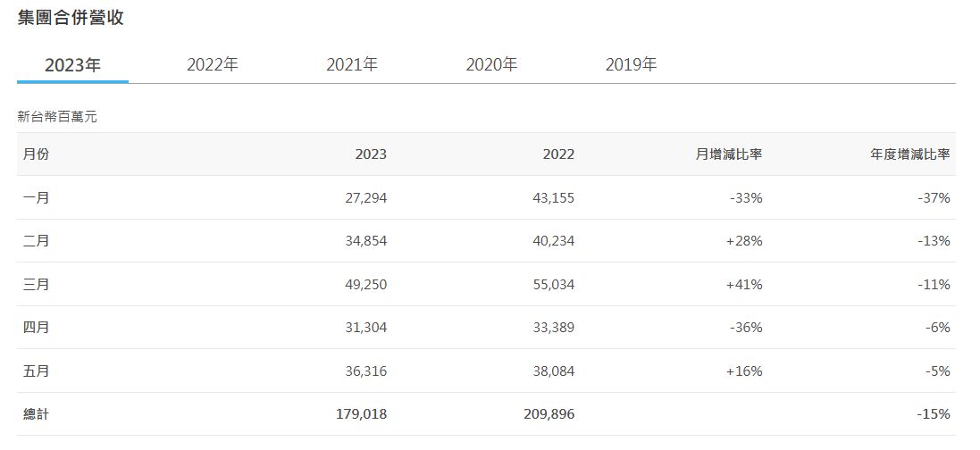Select the 三月 row label

point(37,285)
